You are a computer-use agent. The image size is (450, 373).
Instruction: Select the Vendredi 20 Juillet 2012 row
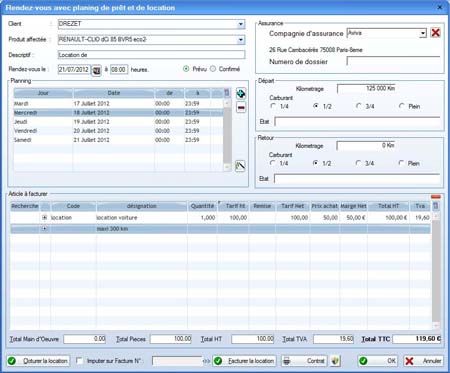118,131
